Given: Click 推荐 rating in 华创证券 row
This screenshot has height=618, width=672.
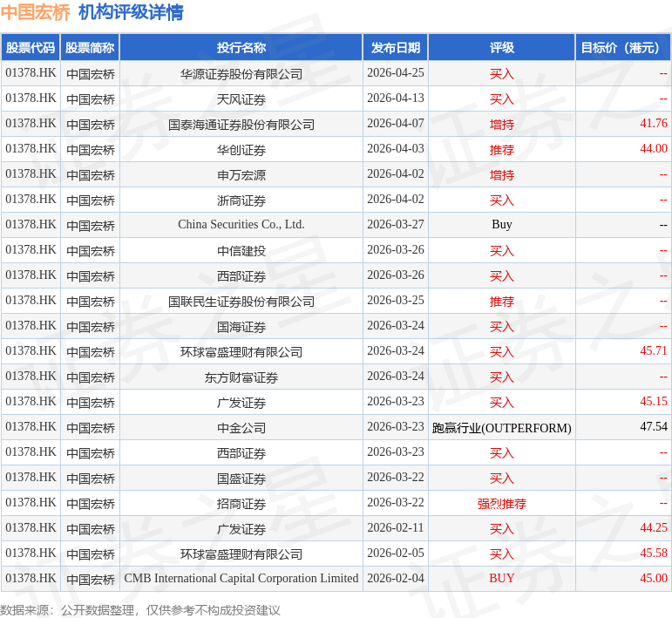Looking at the screenshot, I should pos(502,150).
